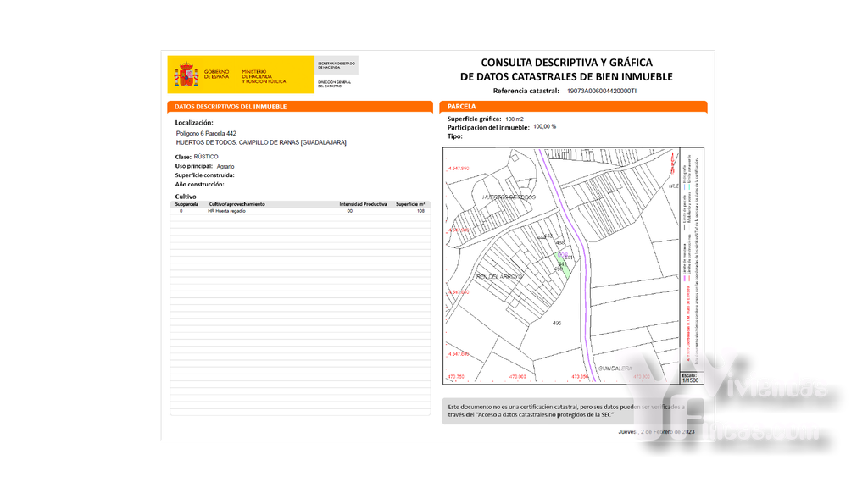Click the Dirección General del Catastro logo
This screenshot has height=488, width=868.
point(334,84)
